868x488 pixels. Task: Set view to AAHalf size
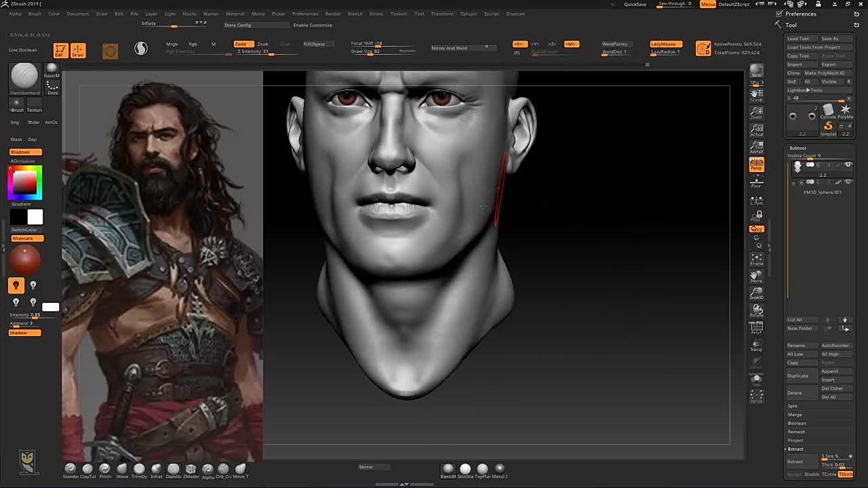pos(756,147)
